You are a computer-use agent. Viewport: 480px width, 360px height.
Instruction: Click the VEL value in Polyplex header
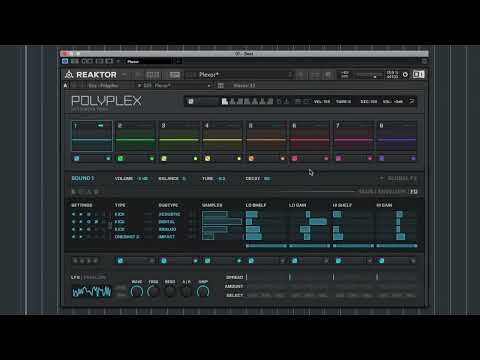322,101
